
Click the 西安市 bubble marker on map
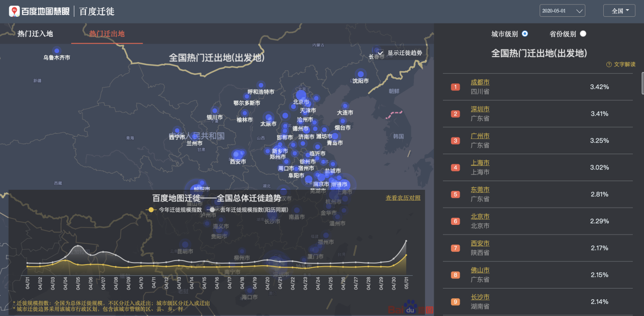pyautogui.click(x=237, y=154)
